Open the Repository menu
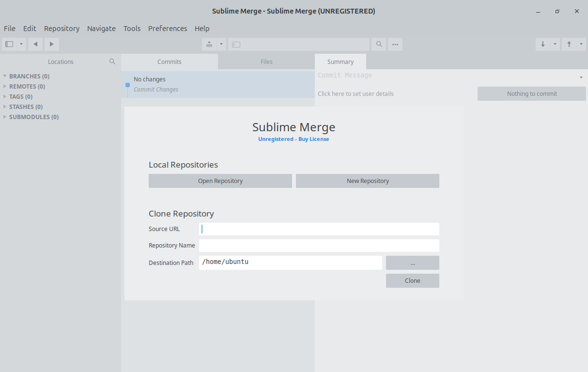 (x=62, y=29)
